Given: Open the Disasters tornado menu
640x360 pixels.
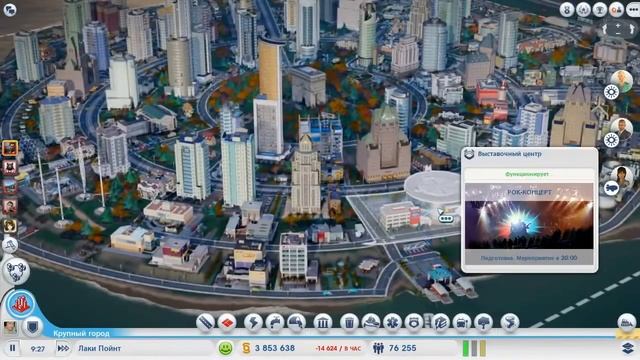Looking at the screenshot, I should tap(510, 322).
